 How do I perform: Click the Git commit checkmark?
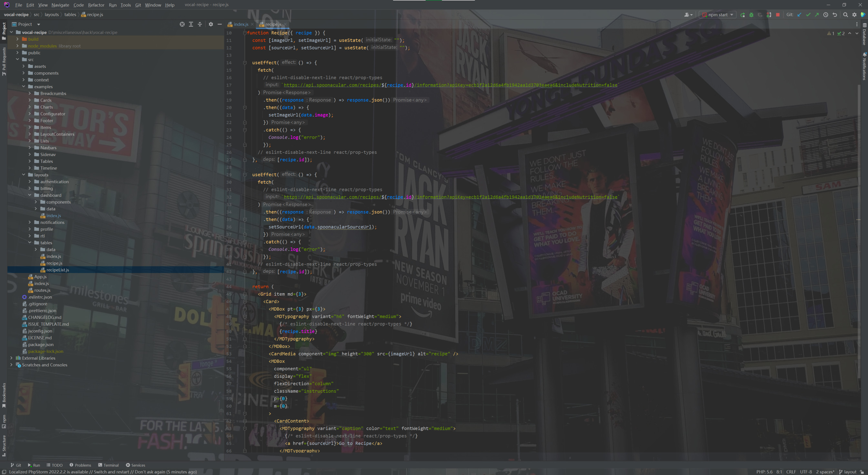tap(808, 15)
